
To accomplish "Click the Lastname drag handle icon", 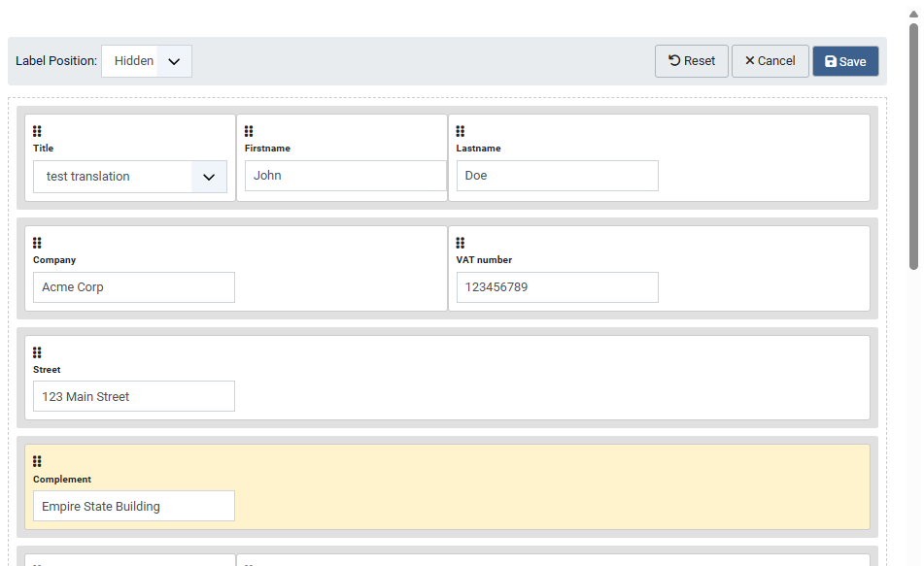I will point(460,132).
